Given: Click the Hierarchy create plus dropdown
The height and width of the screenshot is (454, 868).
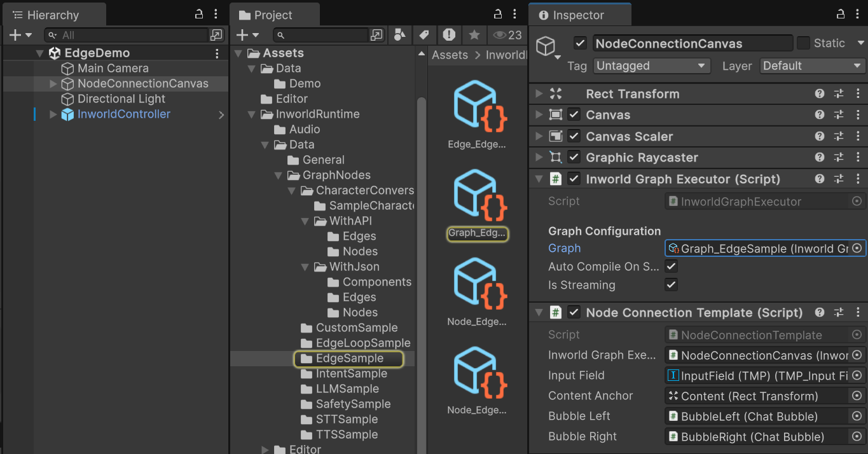Looking at the screenshot, I should [20, 35].
